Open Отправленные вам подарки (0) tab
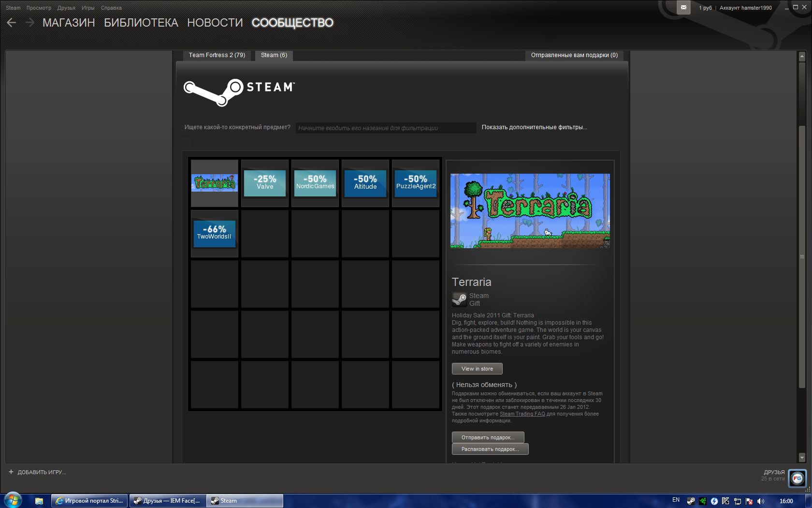This screenshot has height=508, width=812. click(574, 55)
